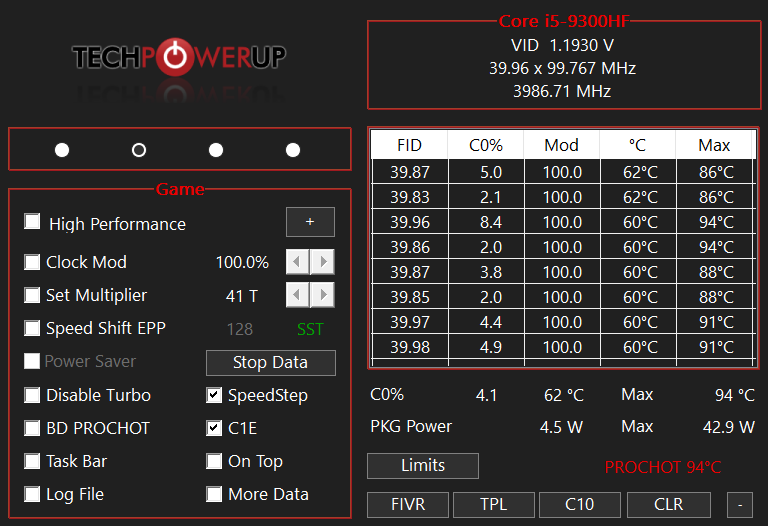Click the Speed Shift EPP value 128
Image resolution: width=768 pixels, height=526 pixels.
tap(240, 329)
